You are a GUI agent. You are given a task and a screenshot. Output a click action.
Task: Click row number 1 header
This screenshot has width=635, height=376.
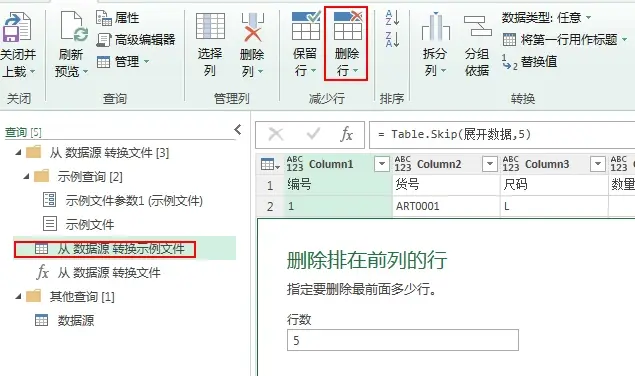point(270,186)
